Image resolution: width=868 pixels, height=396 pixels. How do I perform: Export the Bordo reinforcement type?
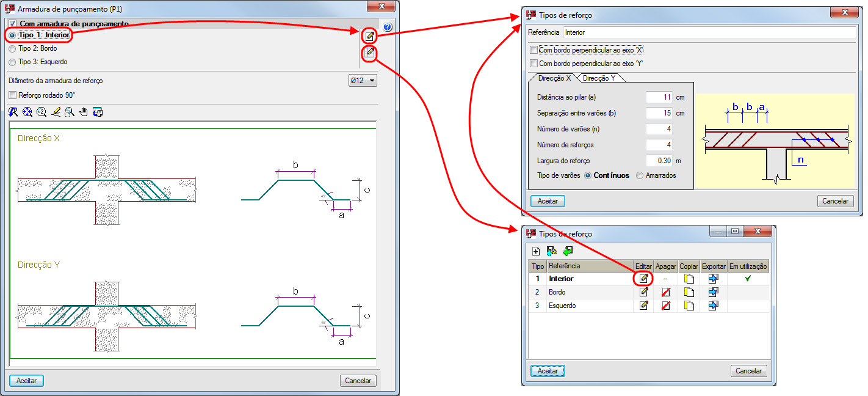point(714,292)
